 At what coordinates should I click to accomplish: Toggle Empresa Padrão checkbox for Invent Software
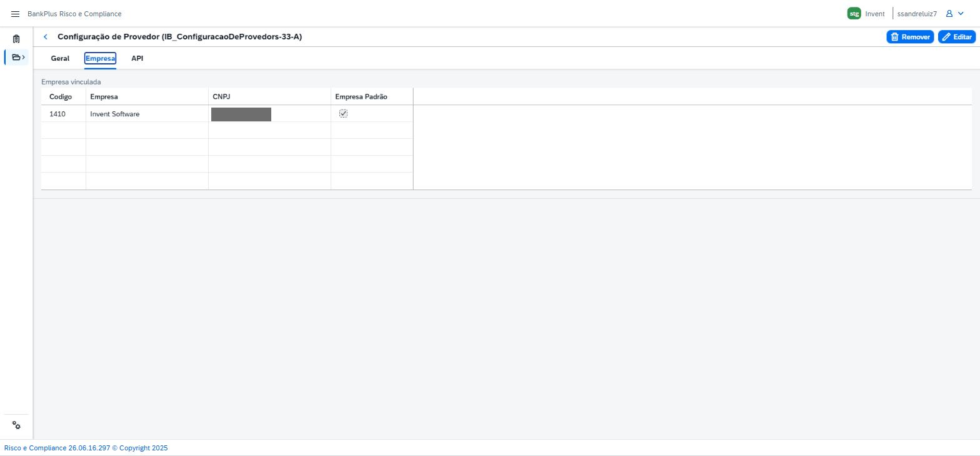343,114
